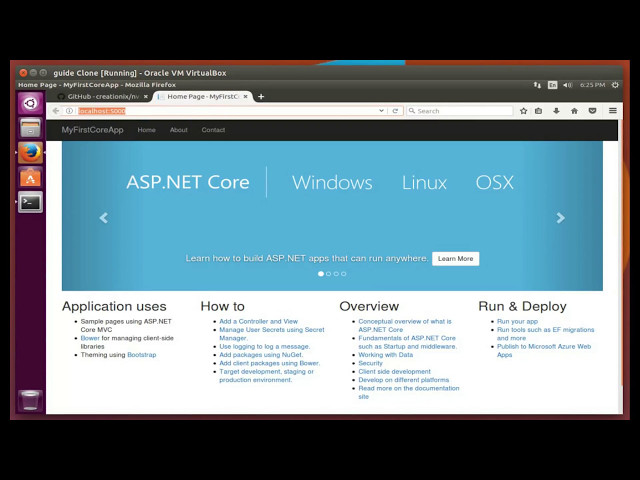Open Conceptual overview of ASP.NET Core link
Viewport: 640px width, 480px height.
(x=405, y=325)
